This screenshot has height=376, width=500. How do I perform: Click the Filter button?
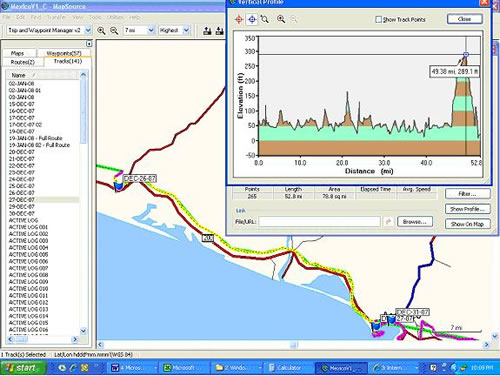[x=467, y=193]
